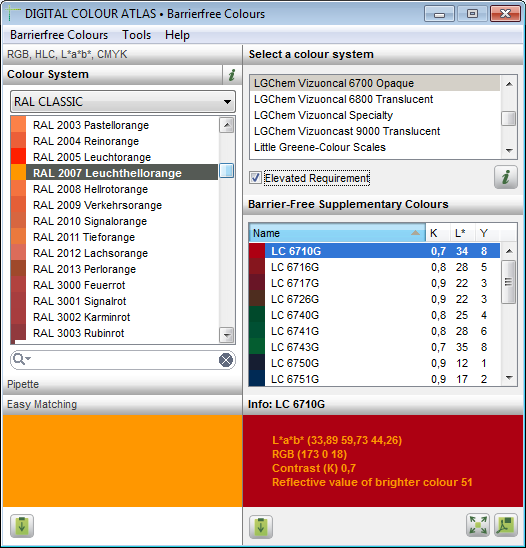Click the clear search icon in search box

(226, 360)
